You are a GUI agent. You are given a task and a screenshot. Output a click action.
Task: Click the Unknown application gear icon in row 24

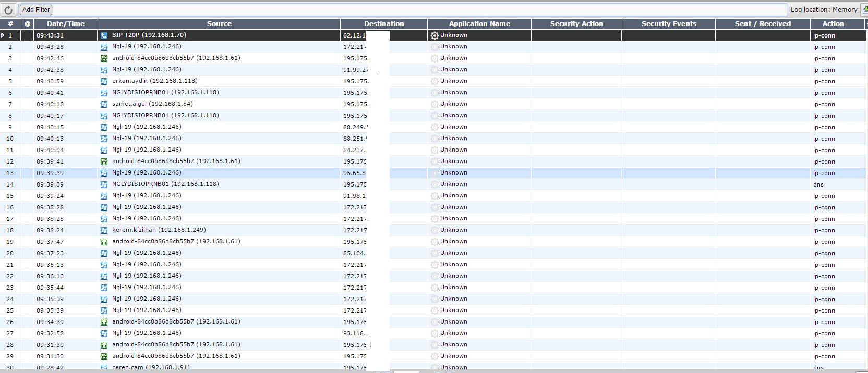click(435, 299)
